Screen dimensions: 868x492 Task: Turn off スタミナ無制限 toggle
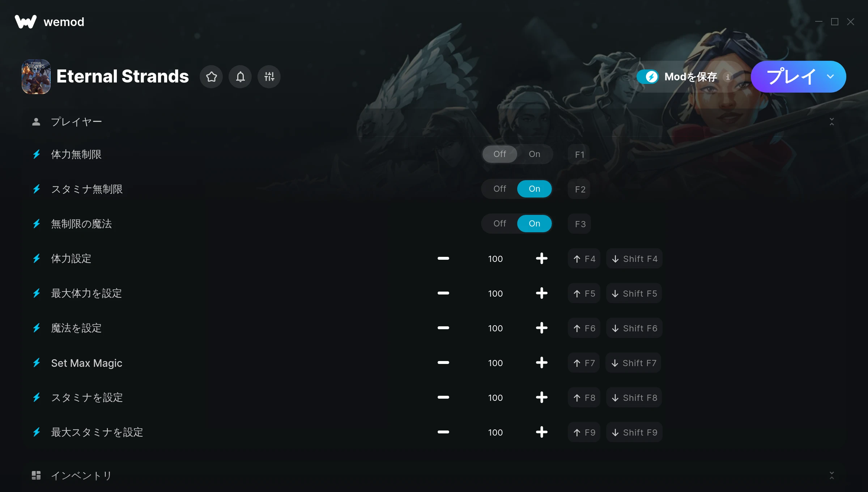click(x=499, y=189)
